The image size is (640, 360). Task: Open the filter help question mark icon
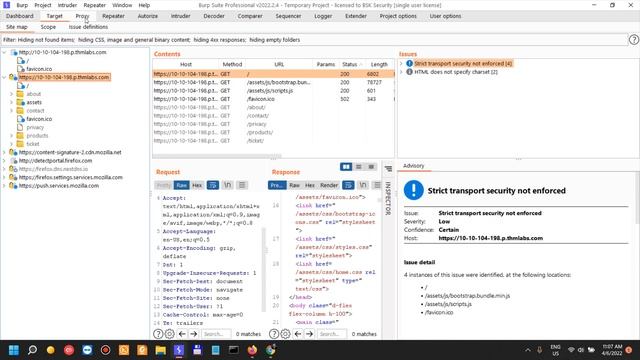(x=633, y=40)
